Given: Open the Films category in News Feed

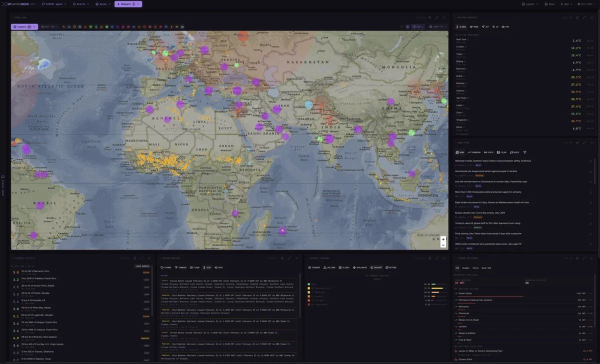Looking at the screenshot, I should tap(502, 152).
